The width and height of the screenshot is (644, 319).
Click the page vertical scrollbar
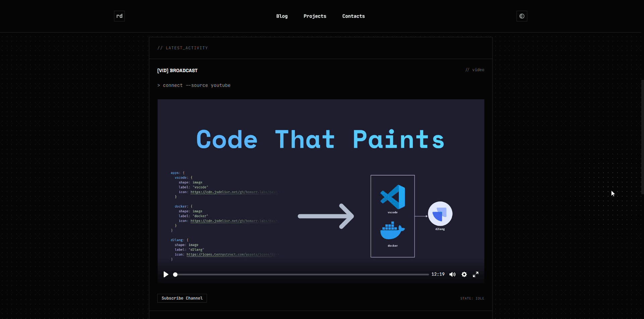pos(642,137)
